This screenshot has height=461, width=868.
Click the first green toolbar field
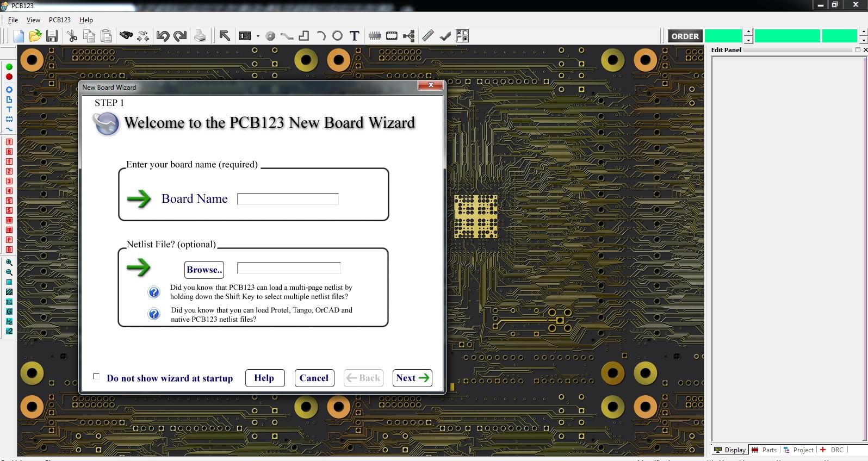coord(723,36)
